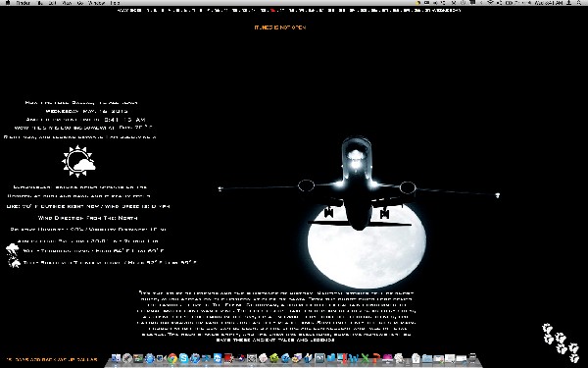
Task: Open the Trash in the Dock
Action: point(472,358)
